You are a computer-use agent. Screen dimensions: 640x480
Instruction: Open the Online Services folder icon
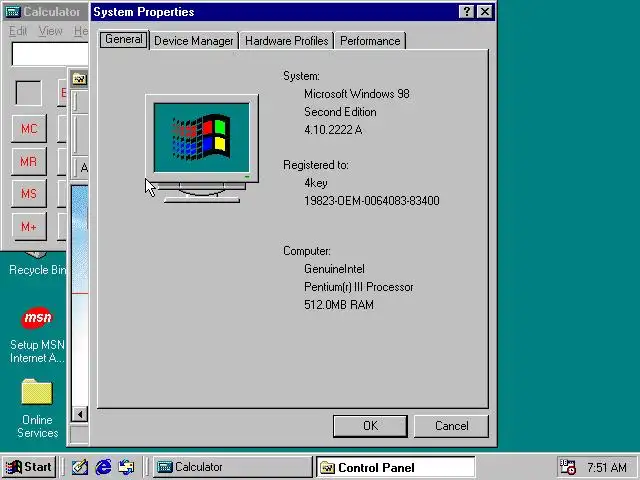[x=37, y=392]
